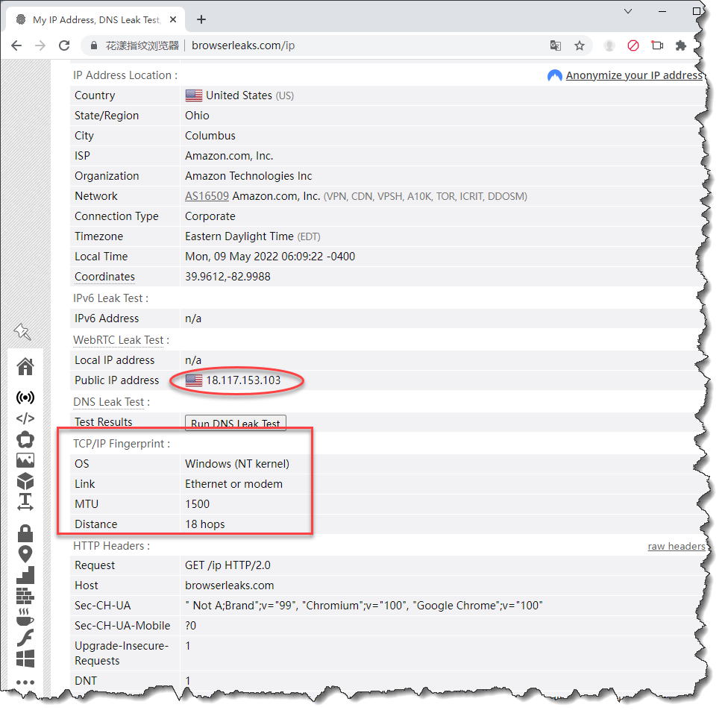The width and height of the screenshot is (728, 719).
Task: Click the GET /ip HTTP/2.0 request value
Action: [x=228, y=565]
